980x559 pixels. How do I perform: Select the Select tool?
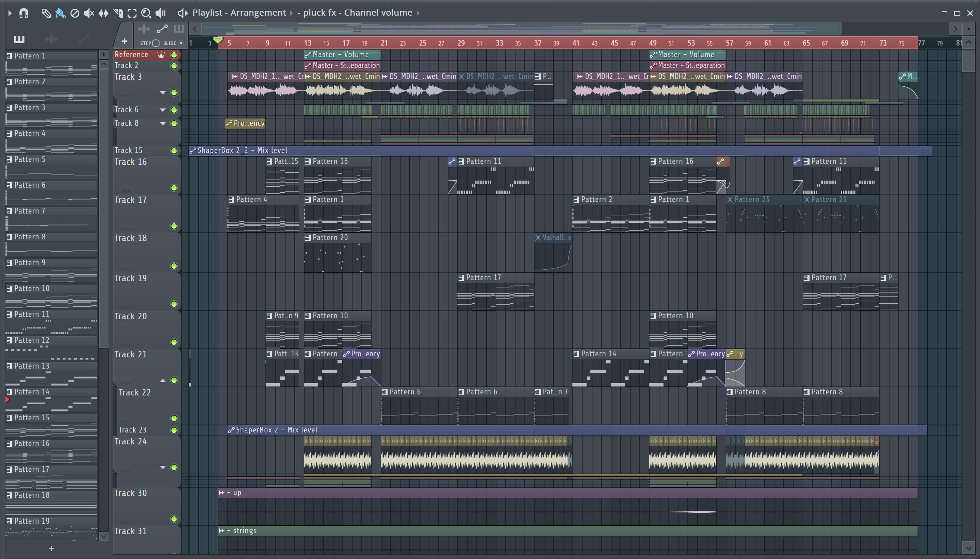tap(132, 14)
